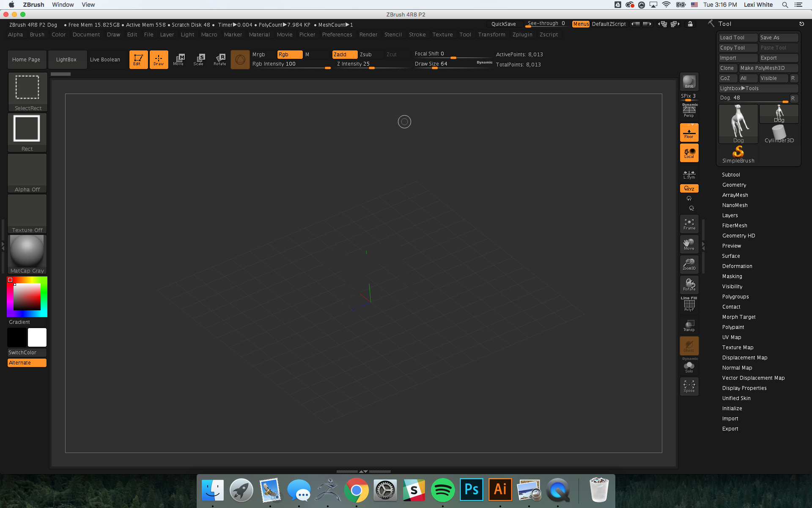This screenshot has height=508, width=812.
Task: Toggle XYZ rotation mode
Action: click(689, 188)
